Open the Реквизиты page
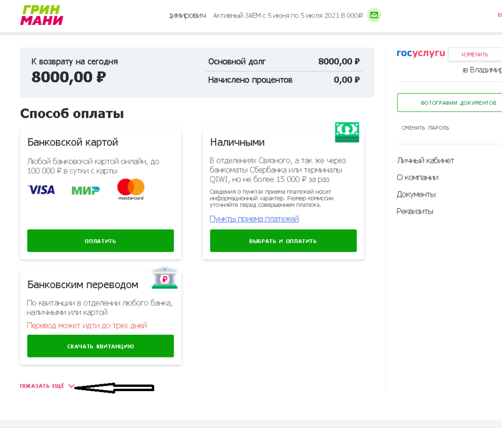This screenshot has height=448, width=502. (414, 211)
